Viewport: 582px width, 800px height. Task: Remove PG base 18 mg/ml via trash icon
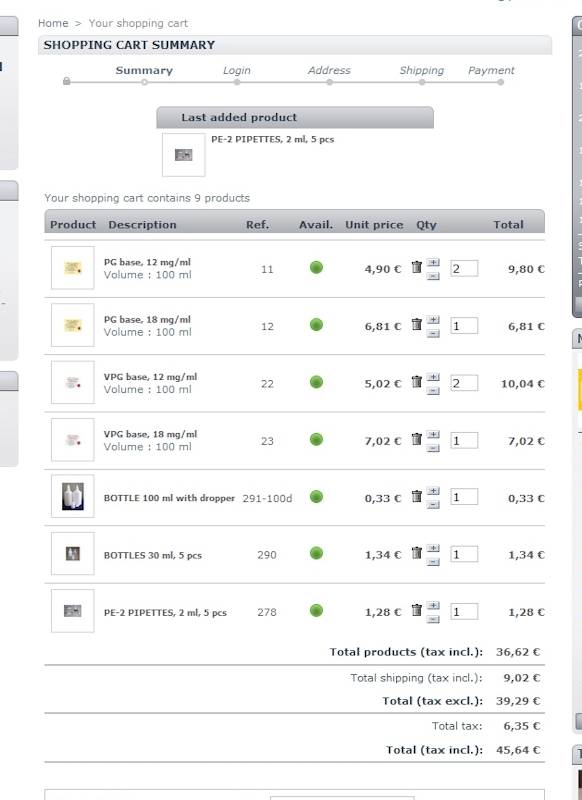coord(417,324)
